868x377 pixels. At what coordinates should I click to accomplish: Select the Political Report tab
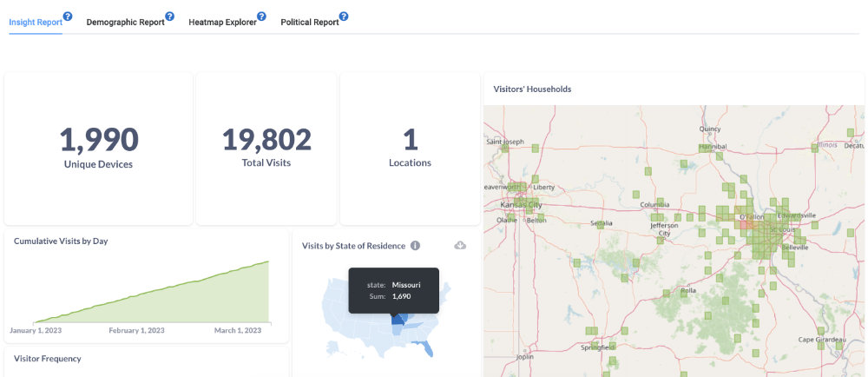309,23
